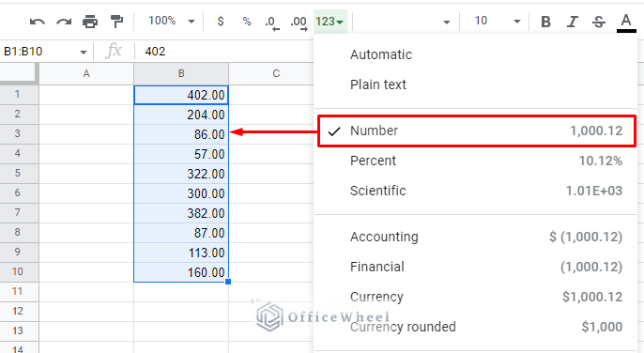Select row 12 header
The width and height of the screenshot is (644, 353).
tap(19, 312)
